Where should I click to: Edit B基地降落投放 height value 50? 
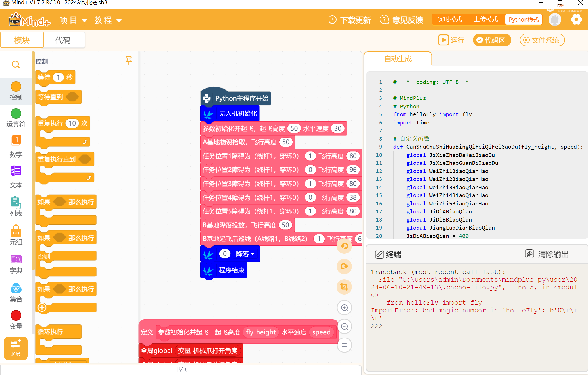(285, 225)
